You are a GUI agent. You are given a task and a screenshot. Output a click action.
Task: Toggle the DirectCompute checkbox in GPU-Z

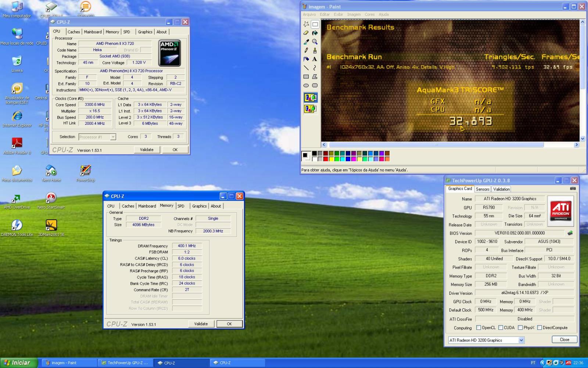(539, 328)
